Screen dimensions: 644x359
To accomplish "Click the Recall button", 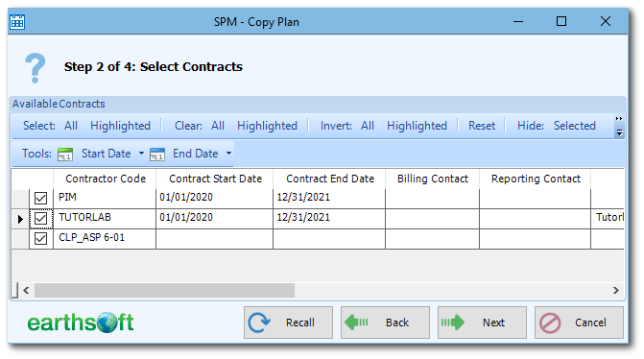I will point(288,323).
